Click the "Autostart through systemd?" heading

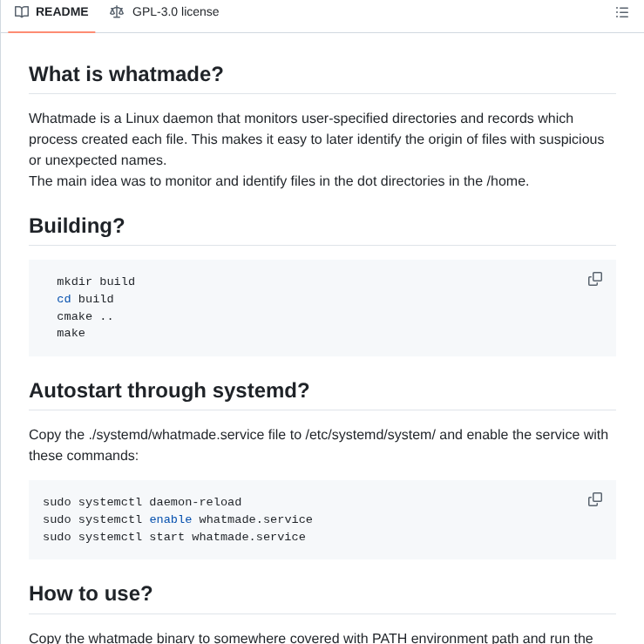pos(169,390)
